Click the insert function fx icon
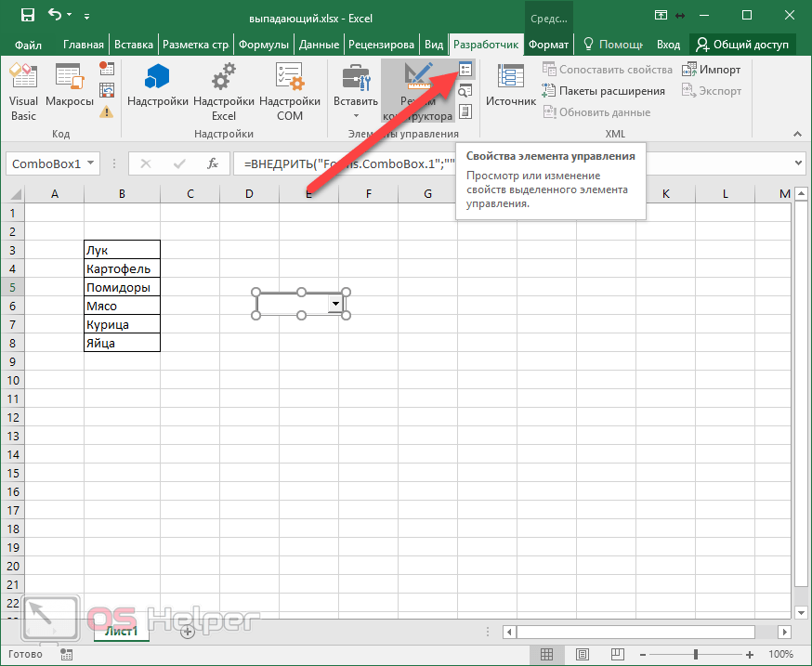 [212, 163]
